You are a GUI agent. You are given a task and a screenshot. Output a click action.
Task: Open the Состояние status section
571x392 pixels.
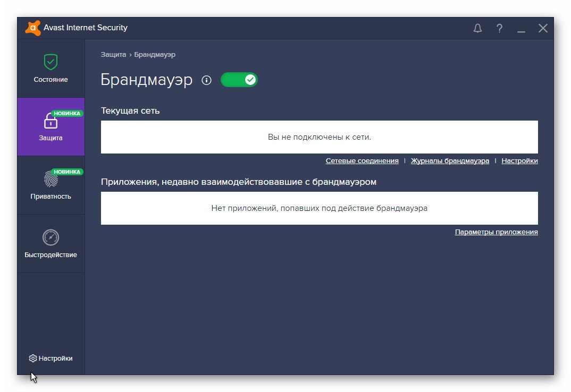click(x=51, y=69)
